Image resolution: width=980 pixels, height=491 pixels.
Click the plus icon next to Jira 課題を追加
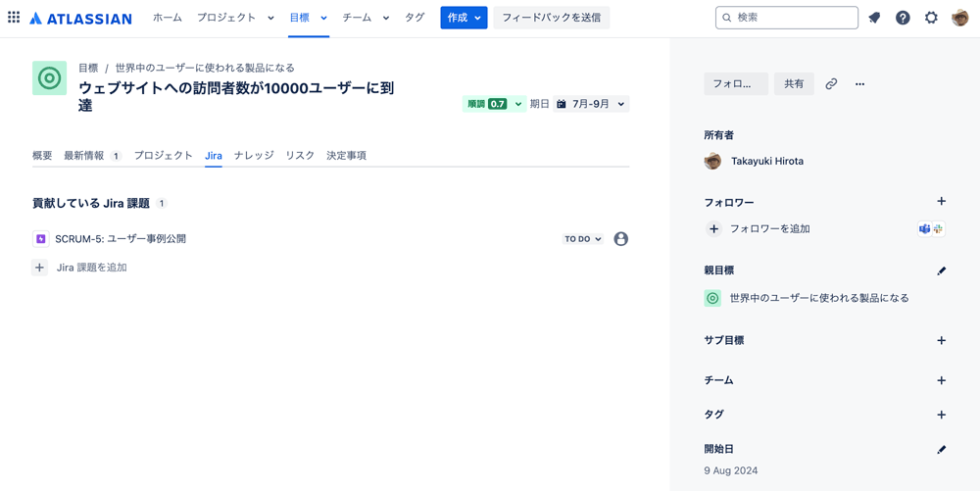39,268
